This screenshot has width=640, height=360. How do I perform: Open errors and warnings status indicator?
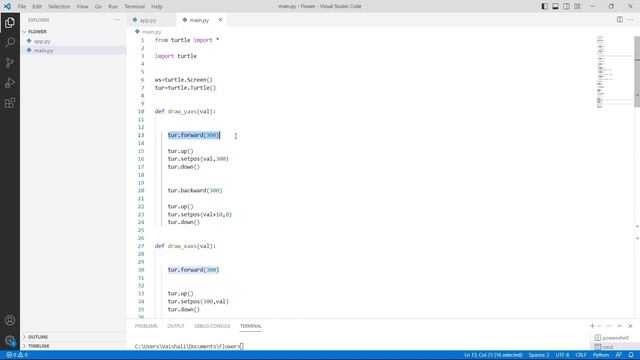tap(17, 355)
